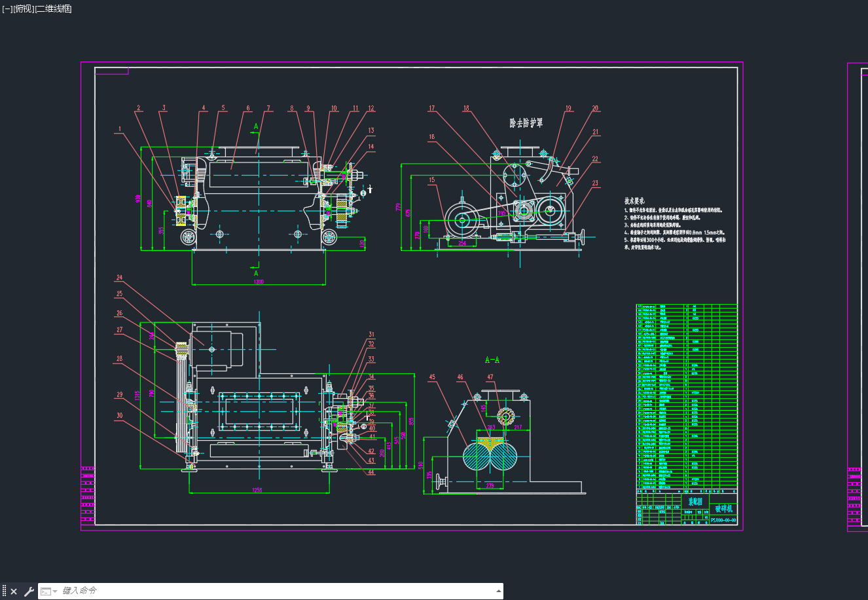Image resolution: width=868 pixels, height=600 pixels.
Task: Select the 破碎机 title block text
Action: 723,509
